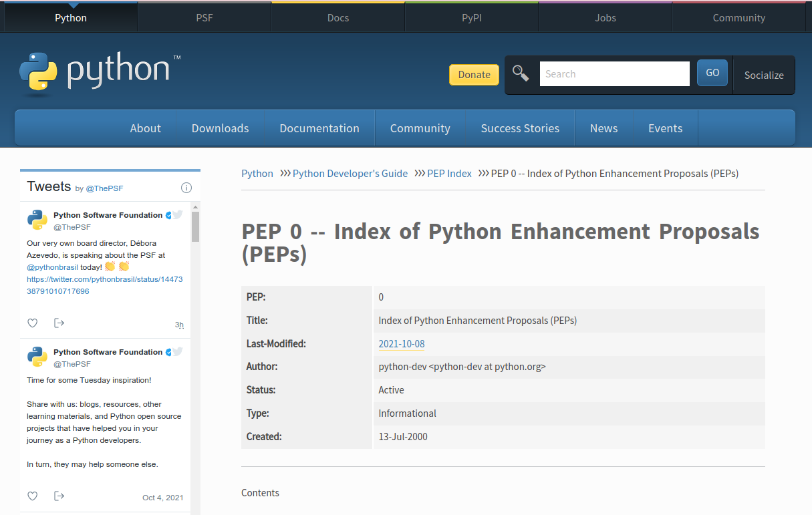Click the PSF avatar on first tweet

(x=37, y=220)
